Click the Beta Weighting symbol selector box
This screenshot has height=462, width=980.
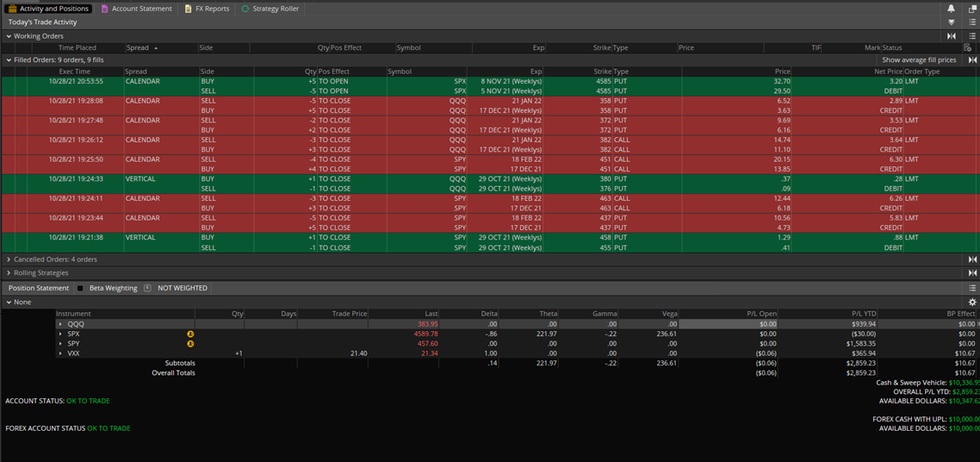click(147, 288)
